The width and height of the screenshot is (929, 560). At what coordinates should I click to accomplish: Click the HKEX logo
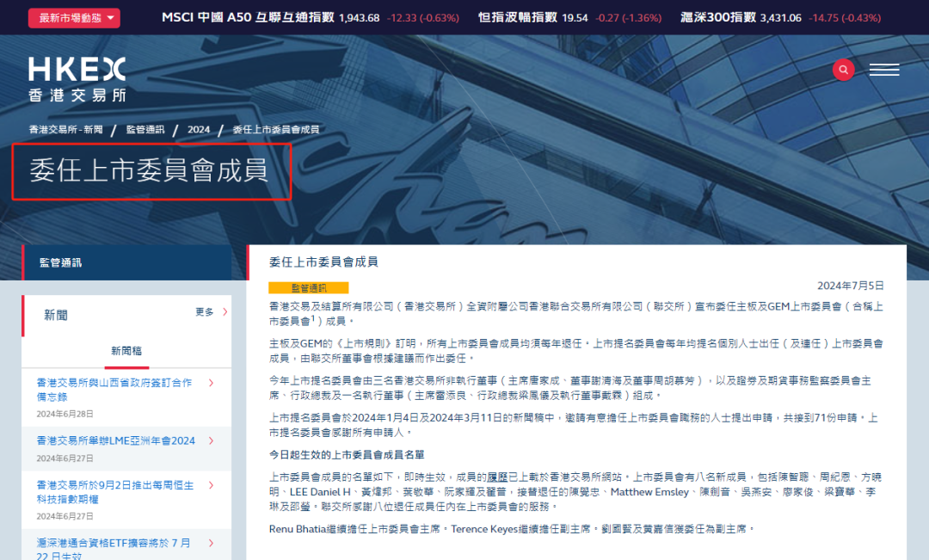[x=77, y=80]
